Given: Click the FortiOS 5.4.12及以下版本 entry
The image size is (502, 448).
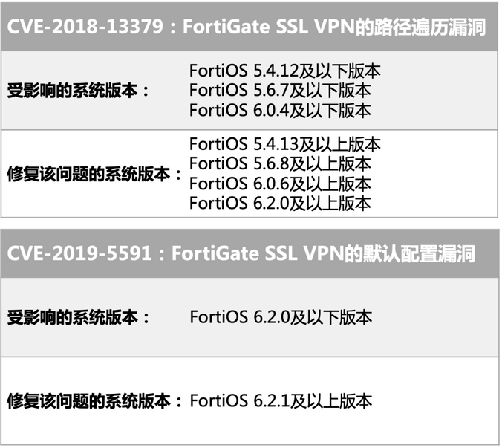Looking at the screenshot, I should click(x=284, y=71).
